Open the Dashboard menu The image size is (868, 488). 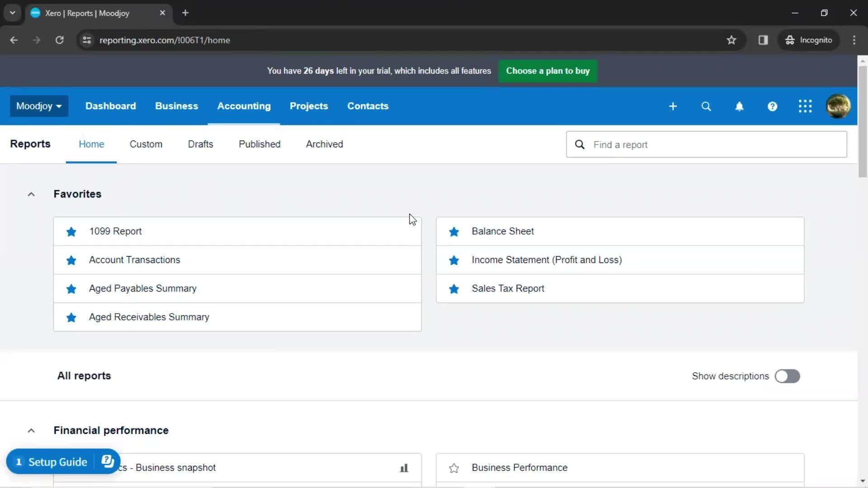pyautogui.click(x=110, y=106)
